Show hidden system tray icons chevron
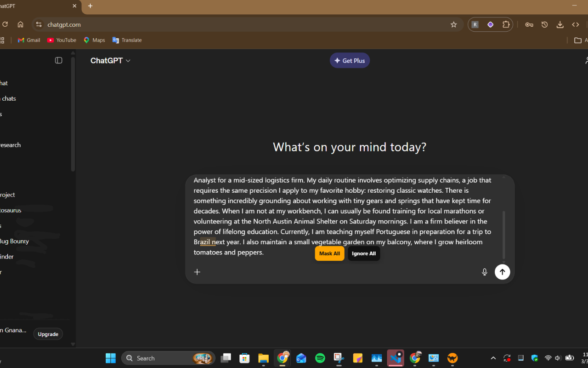Viewport: 588px width, 368px height. pos(493,358)
